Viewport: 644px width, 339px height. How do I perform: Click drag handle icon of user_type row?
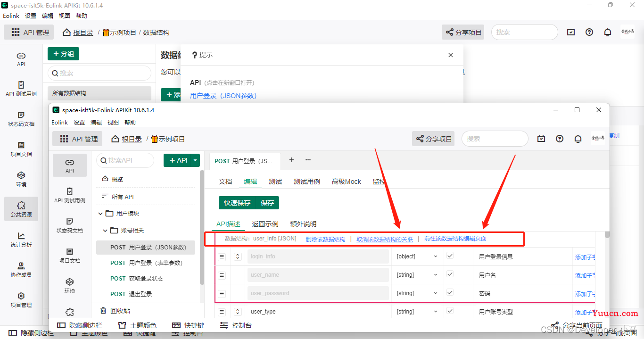(222, 312)
